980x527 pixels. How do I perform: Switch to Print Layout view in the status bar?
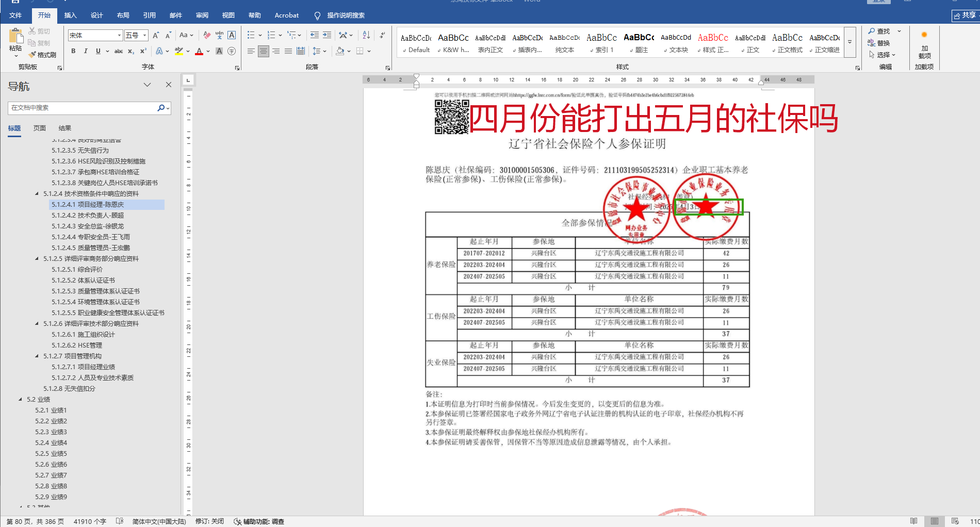tap(934, 521)
